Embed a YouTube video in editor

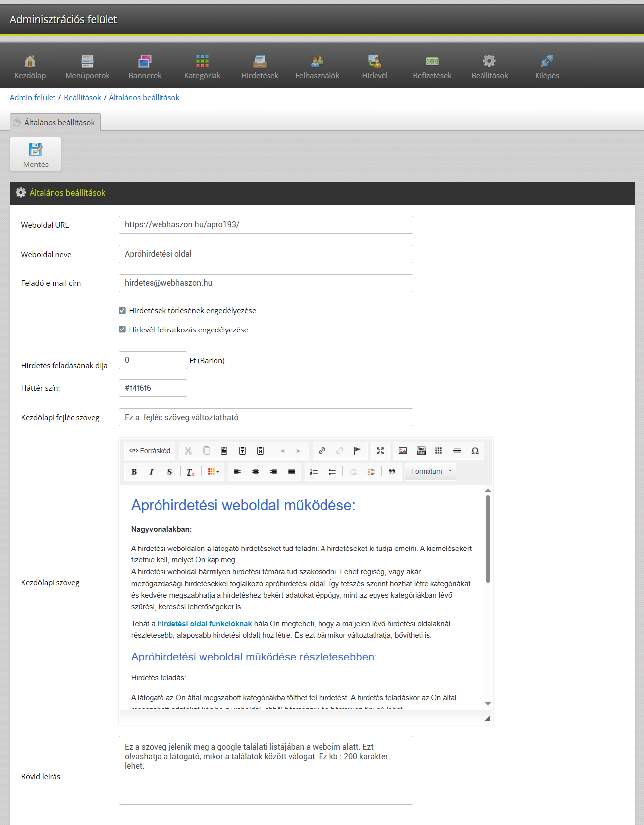[421, 451]
